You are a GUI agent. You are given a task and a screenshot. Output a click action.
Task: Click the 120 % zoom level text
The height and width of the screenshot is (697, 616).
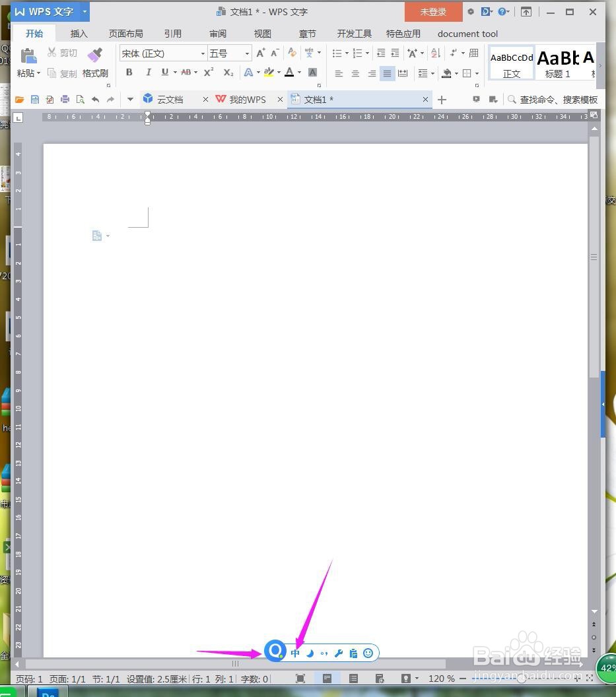[x=441, y=679]
